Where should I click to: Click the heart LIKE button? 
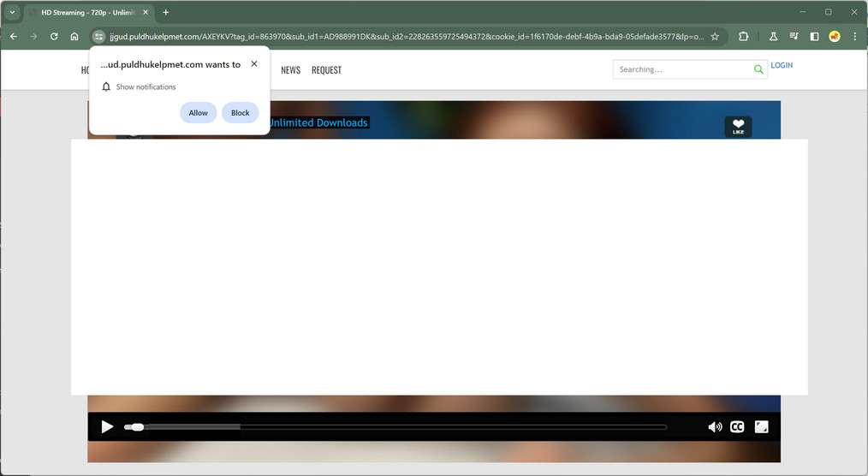coord(738,127)
